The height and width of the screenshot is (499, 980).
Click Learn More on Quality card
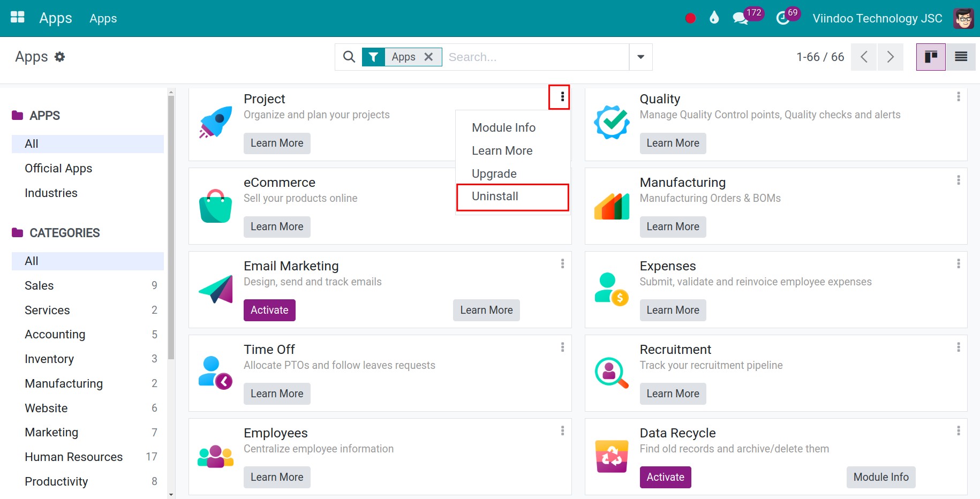tap(673, 143)
